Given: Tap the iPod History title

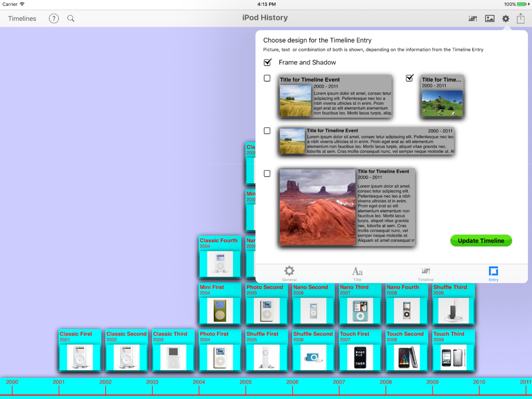Looking at the screenshot, I should 265,18.
